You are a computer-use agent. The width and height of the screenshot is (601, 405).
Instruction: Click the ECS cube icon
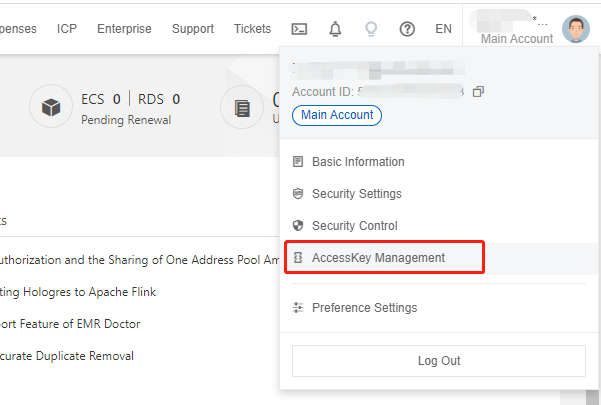click(50, 108)
